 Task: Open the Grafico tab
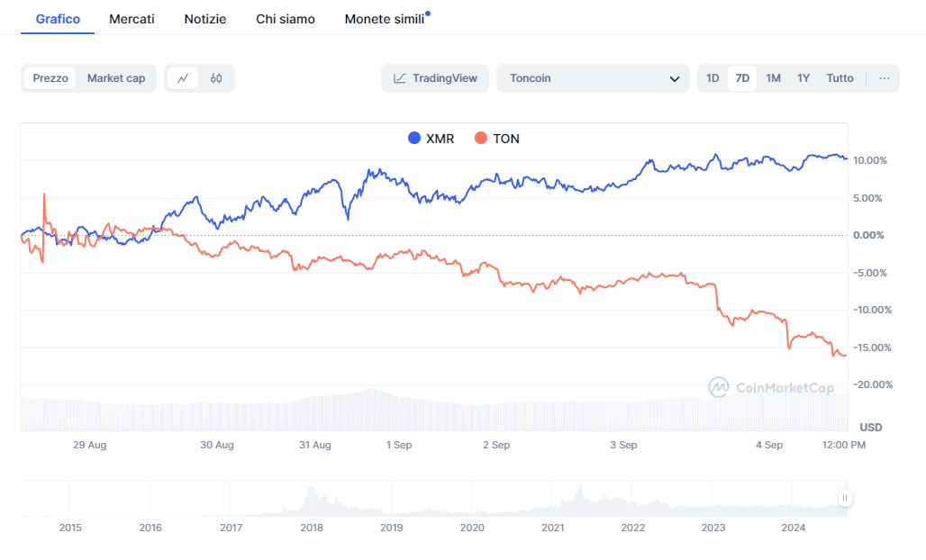pos(58,19)
